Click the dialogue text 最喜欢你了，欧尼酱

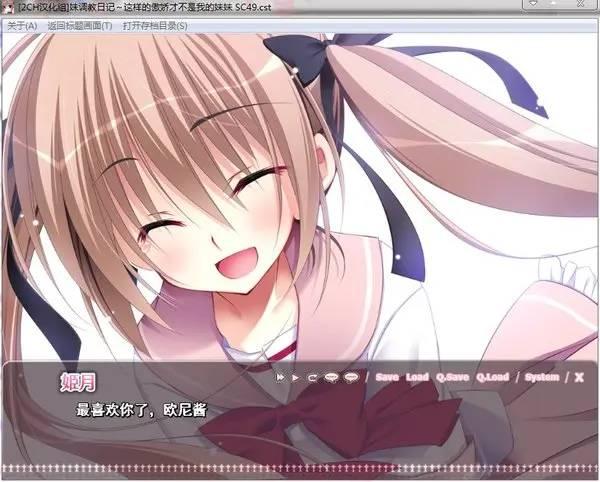pyautogui.click(x=141, y=410)
